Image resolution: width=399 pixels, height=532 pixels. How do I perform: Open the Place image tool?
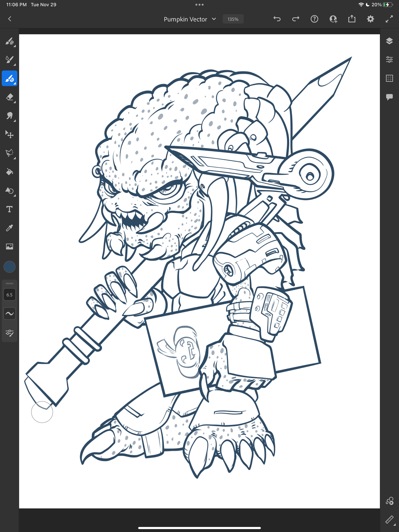pyautogui.click(x=10, y=247)
